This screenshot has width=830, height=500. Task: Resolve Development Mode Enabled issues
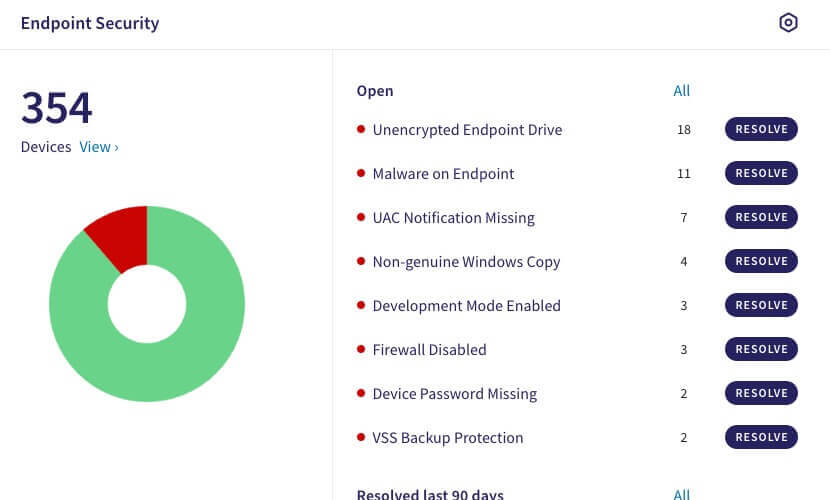click(x=761, y=305)
